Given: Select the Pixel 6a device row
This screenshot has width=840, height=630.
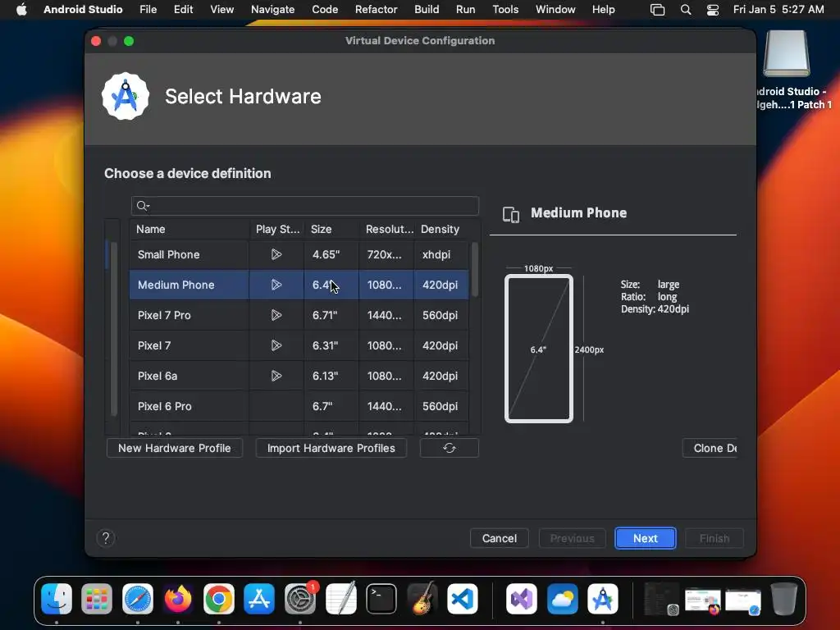Looking at the screenshot, I should tap(299, 376).
